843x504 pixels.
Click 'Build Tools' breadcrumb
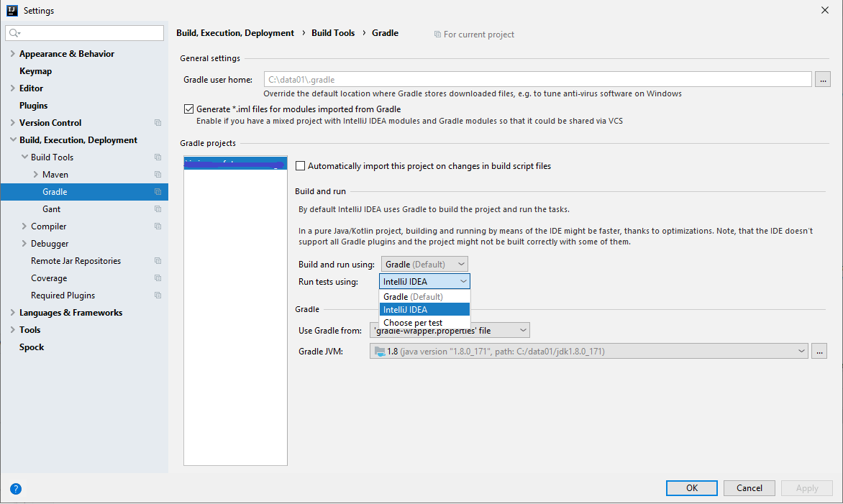(333, 33)
